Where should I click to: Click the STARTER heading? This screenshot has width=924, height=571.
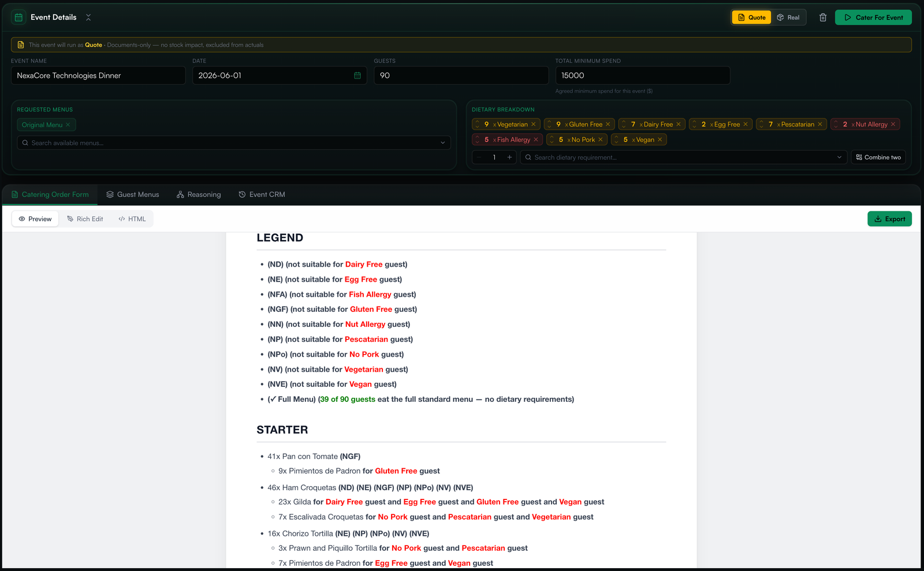click(x=282, y=430)
